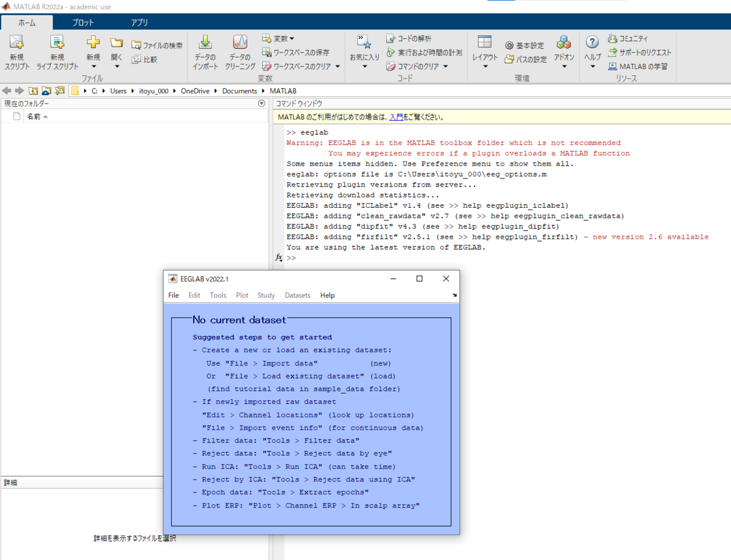Screen dimensions: 731x560
Task: Open アドオン (Add-Ons) icon
Action: (564, 43)
